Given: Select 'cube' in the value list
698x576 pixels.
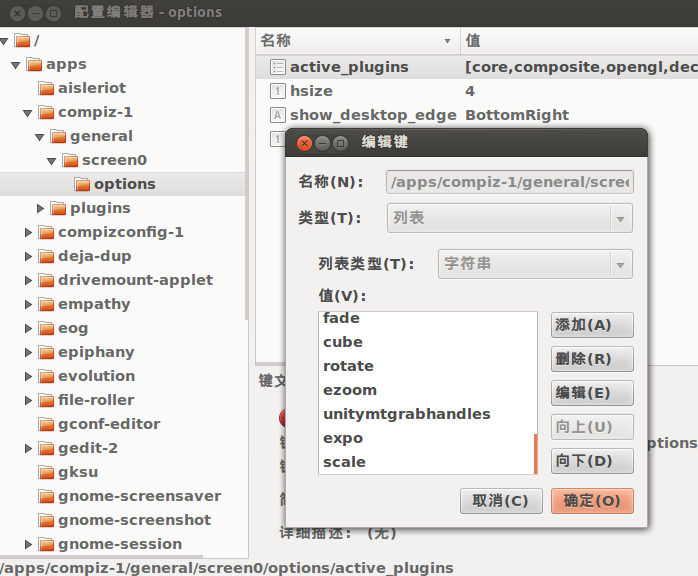Looking at the screenshot, I should (427, 342).
